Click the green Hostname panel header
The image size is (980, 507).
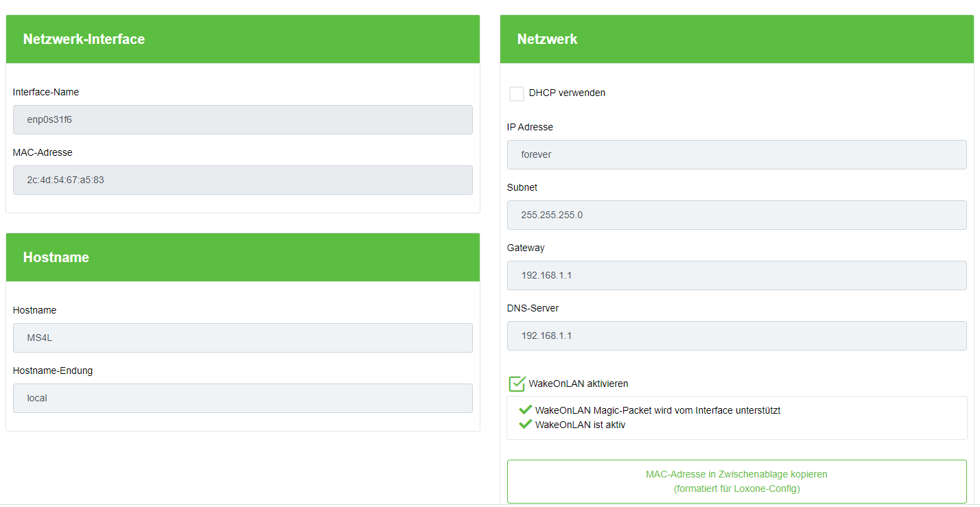(x=242, y=257)
